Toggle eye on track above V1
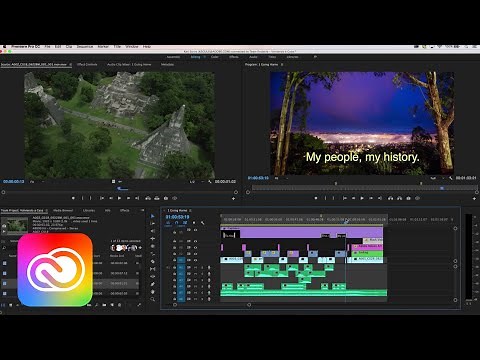The width and height of the screenshot is (480, 360). (x=195, y=254)
